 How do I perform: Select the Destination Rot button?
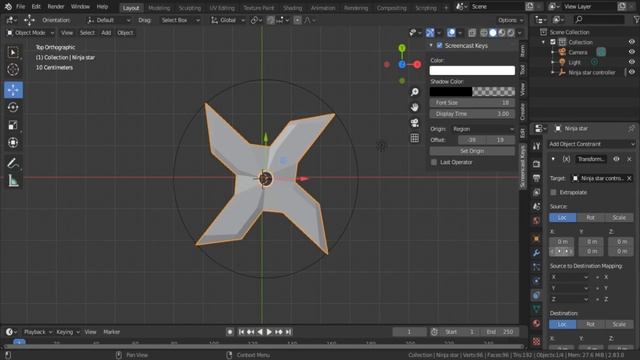point(591,324)
